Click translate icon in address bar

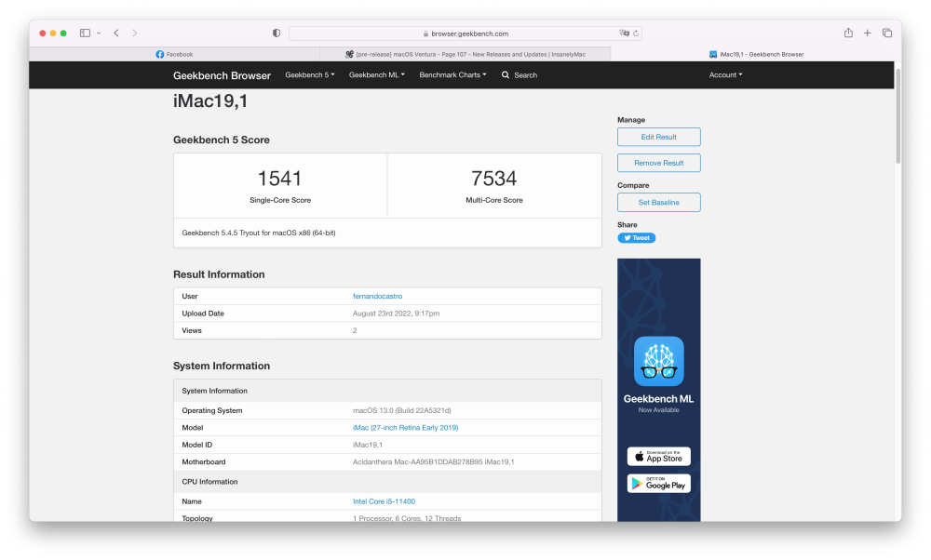tap(624, 33)
